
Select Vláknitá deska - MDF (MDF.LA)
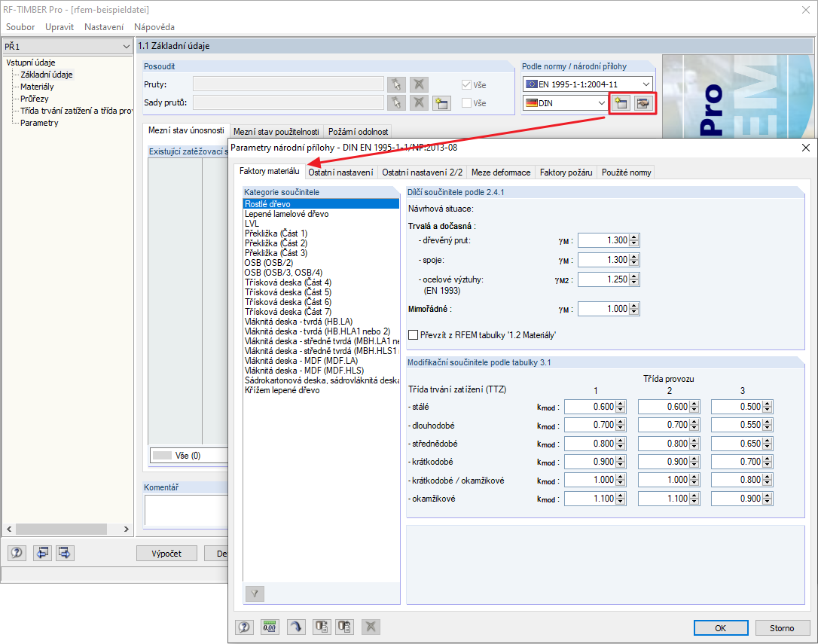point(321,361)
